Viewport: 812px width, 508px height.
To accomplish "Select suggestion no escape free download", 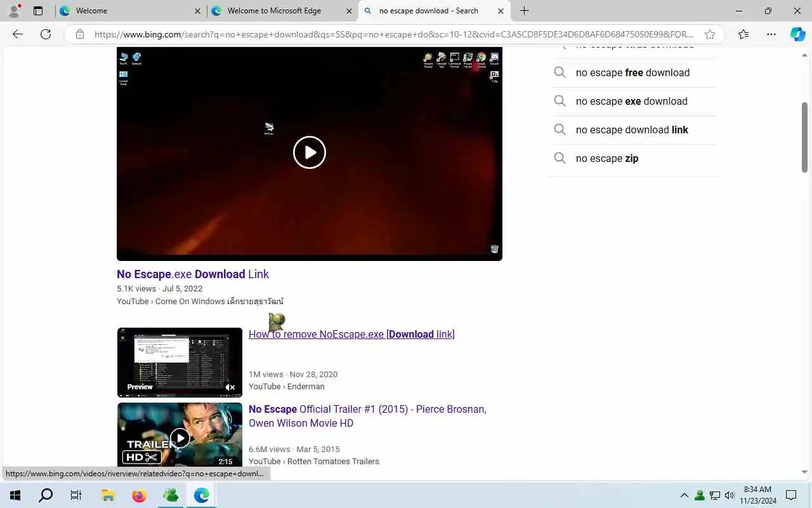I will click(632, 72).
